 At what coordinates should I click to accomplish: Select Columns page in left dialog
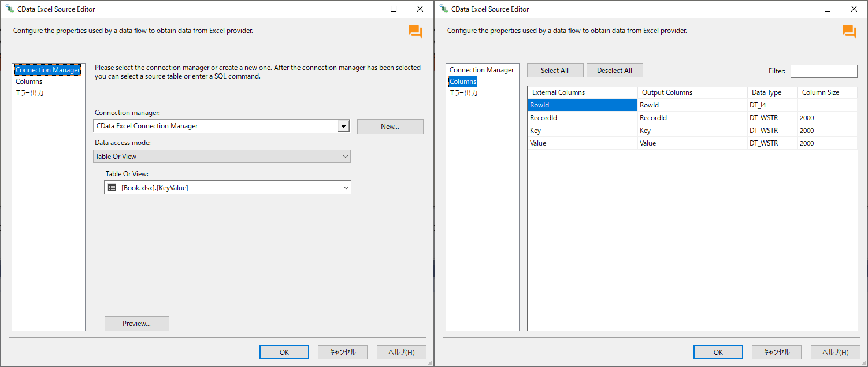point(29,81)
